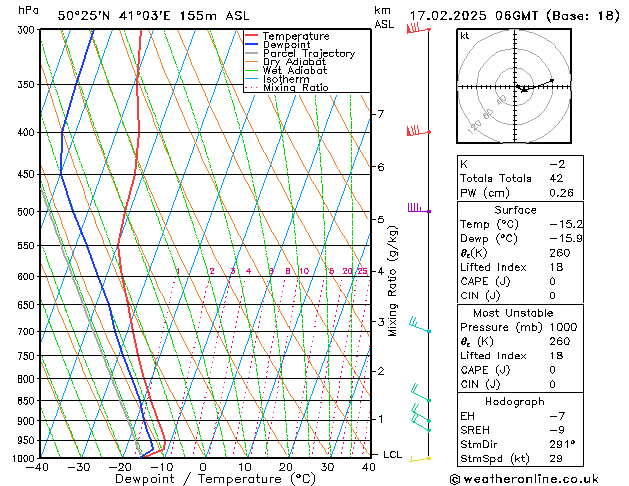The image size is (629, 486).
Task: Click the blue Dewpoint legend line
Action: (x=251, y=44)
